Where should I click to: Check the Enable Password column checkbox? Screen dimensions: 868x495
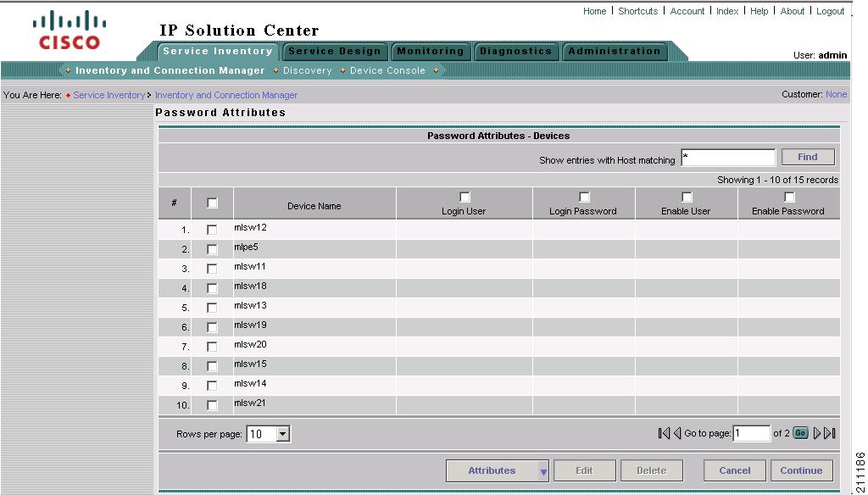pyautogui.click(x=789, y=197)
